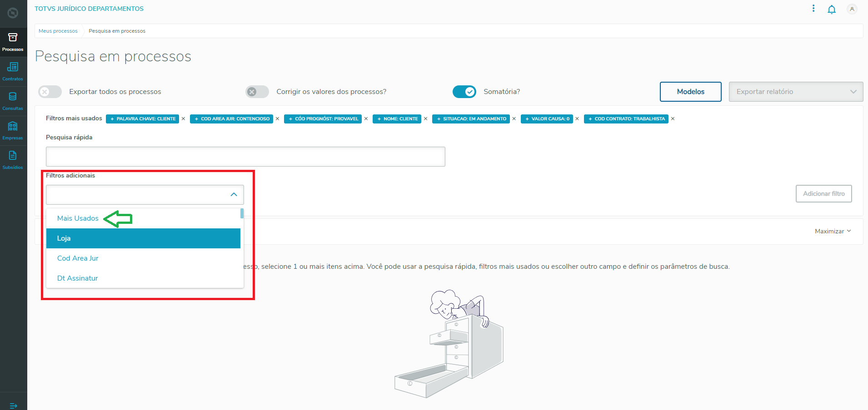Expand the sidebar menu arrow

[13, 405]
